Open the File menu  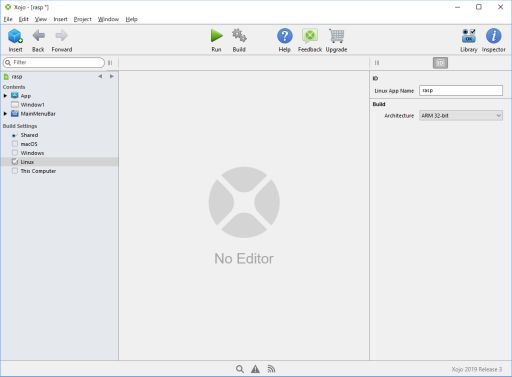point(8,19)
